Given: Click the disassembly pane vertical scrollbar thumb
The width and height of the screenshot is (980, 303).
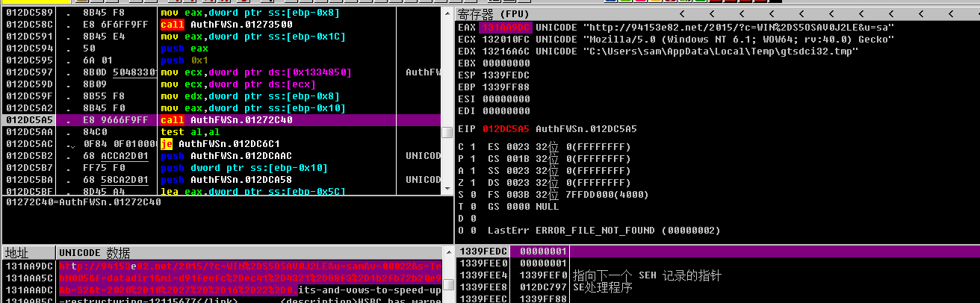Looking at the screenshot, I should click(447, 132).
